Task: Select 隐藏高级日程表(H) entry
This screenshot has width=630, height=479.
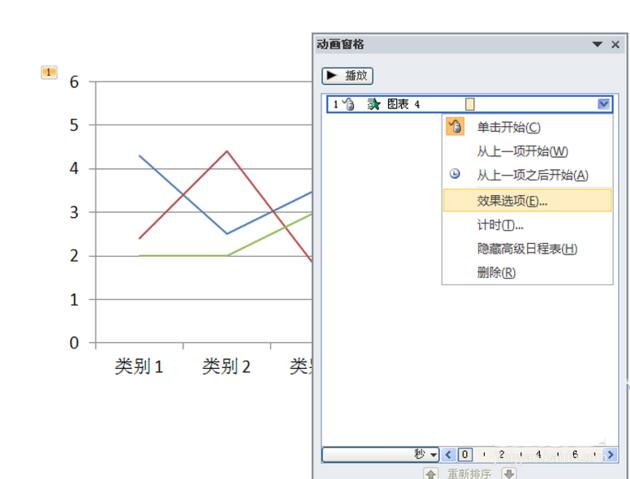Action: coord(527,249)
